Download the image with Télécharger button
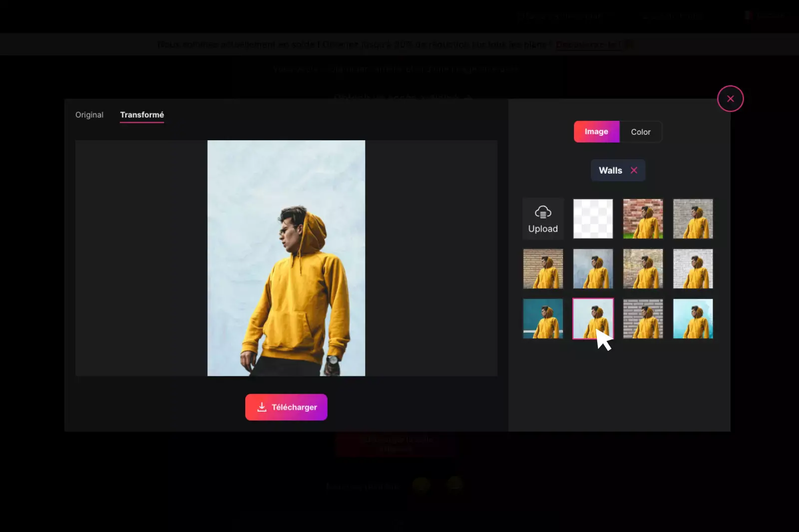Viewport: 799px width, 532px height. (x=286, y=407)
